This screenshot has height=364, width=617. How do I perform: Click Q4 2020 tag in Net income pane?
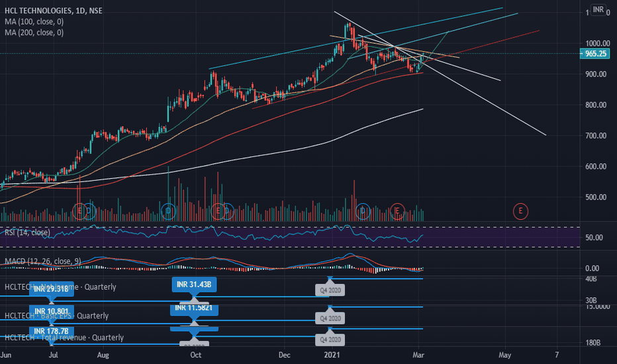tap(330, 290)
